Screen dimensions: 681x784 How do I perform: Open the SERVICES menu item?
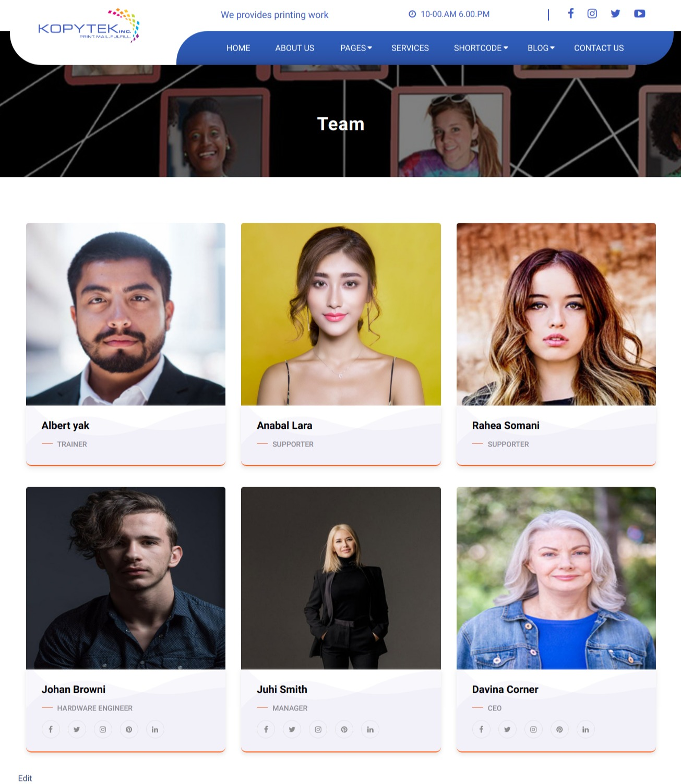tap(410, 48)
